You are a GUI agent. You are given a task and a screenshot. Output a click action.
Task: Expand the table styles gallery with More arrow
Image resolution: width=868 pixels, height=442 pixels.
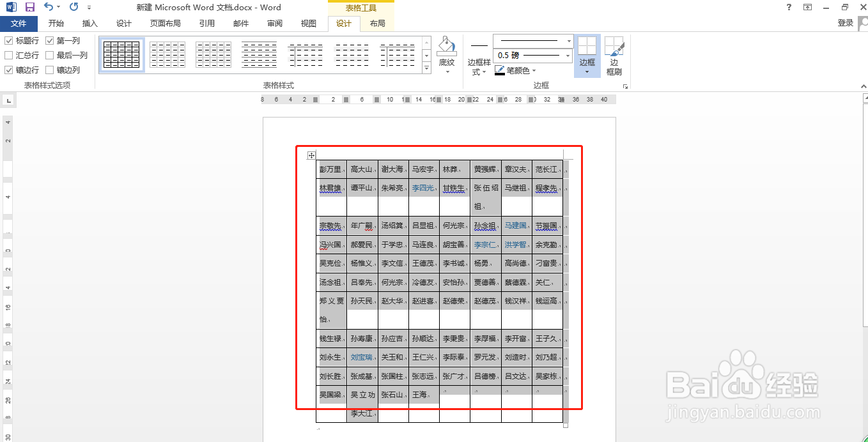click(425, 66)
